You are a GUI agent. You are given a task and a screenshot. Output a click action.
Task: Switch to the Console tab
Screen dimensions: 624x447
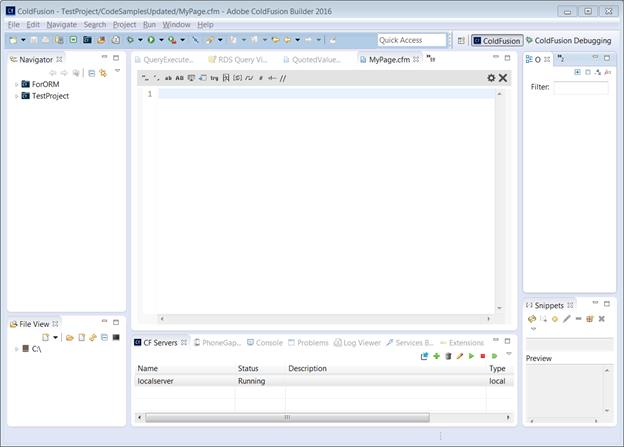[265, 343]
